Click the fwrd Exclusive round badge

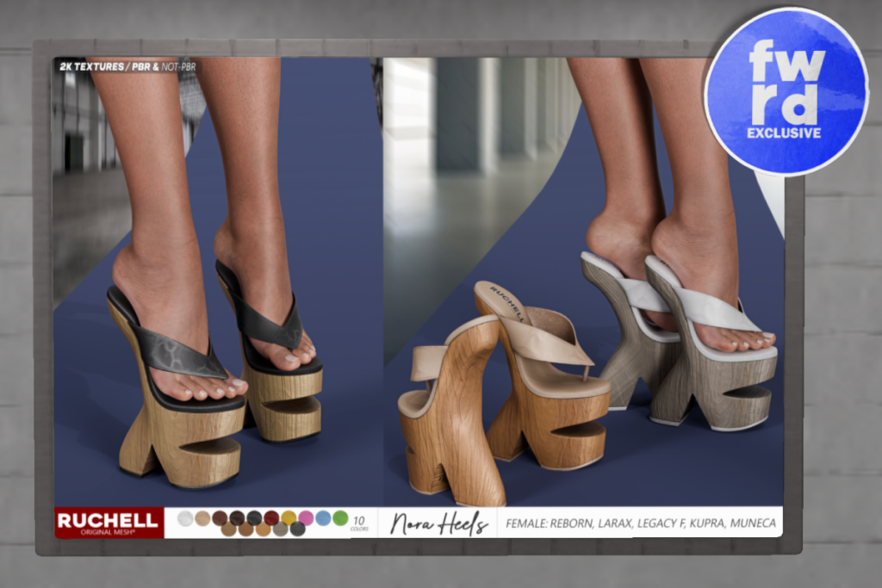(786, 93)
